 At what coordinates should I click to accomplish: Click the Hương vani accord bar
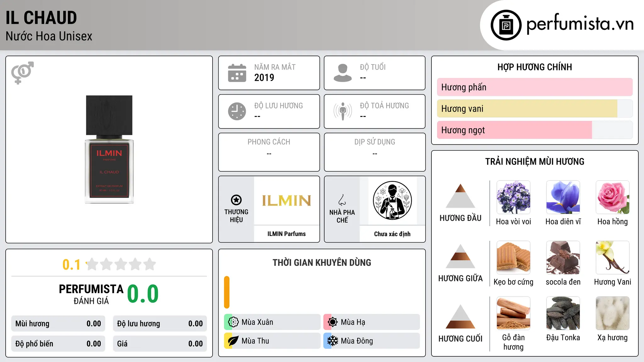pos(535,109)
